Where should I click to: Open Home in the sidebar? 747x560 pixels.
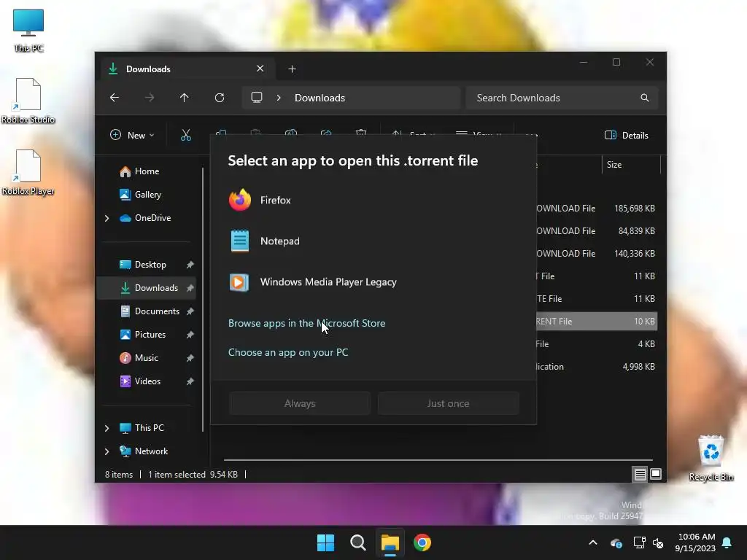click(x=147, y=171)
